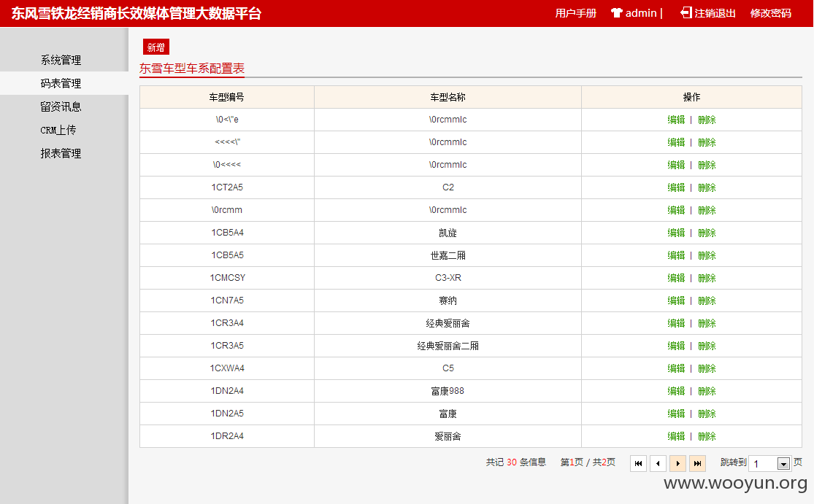The image size is (814, 504).
Task: Delete the \0rcmm row
Action: pos(707,211)
